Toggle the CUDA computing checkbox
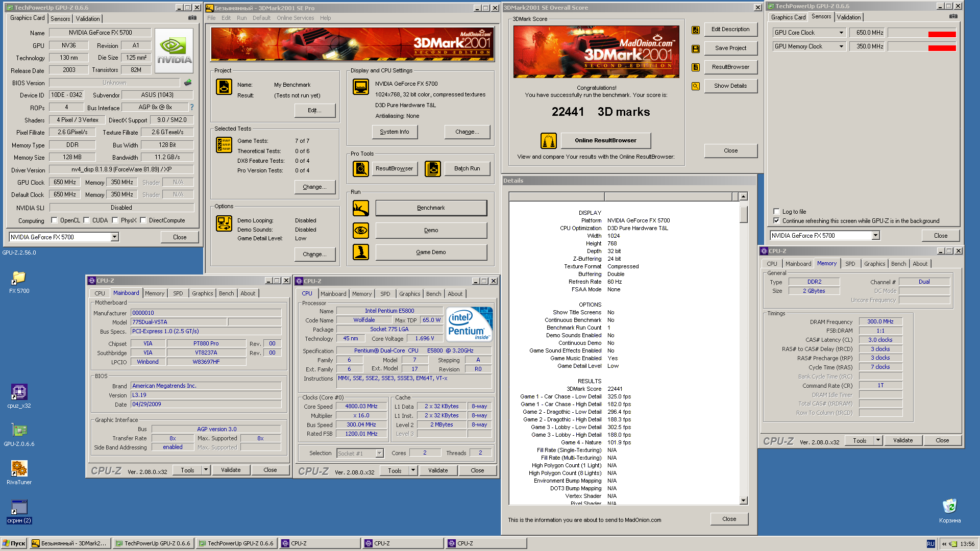The height and width of the screenshot is (551, 980). click(x=86, y=220)
